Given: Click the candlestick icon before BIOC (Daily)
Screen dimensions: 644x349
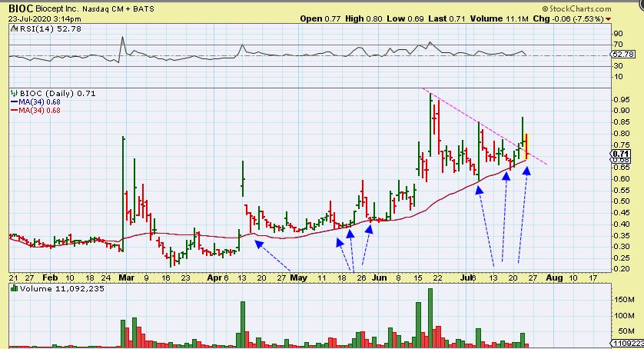Looking at the screenshot, I should pos(15,93).
